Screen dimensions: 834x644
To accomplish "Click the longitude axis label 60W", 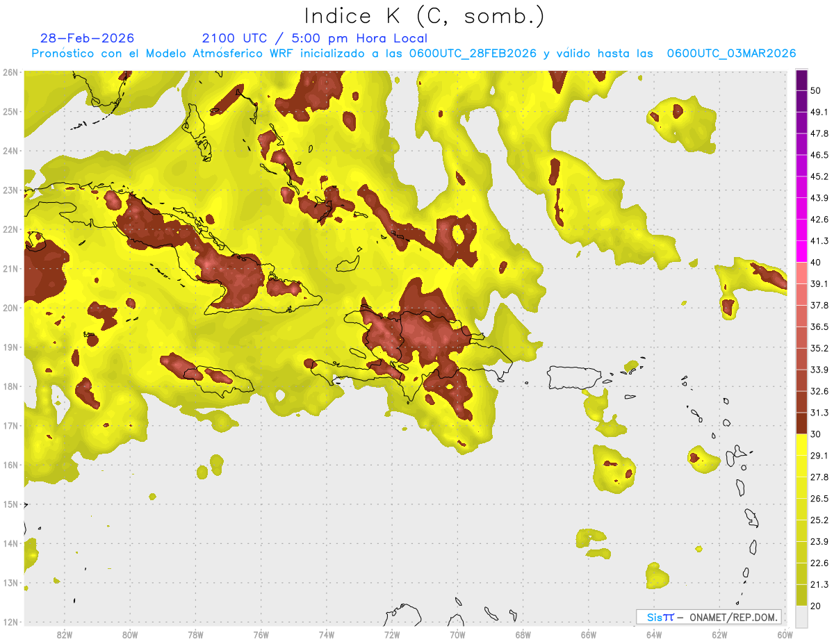I will point(785,634).
